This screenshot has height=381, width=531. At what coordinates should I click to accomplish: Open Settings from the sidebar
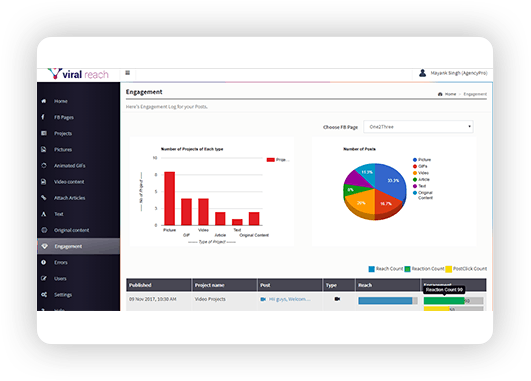tap(63, 295)
